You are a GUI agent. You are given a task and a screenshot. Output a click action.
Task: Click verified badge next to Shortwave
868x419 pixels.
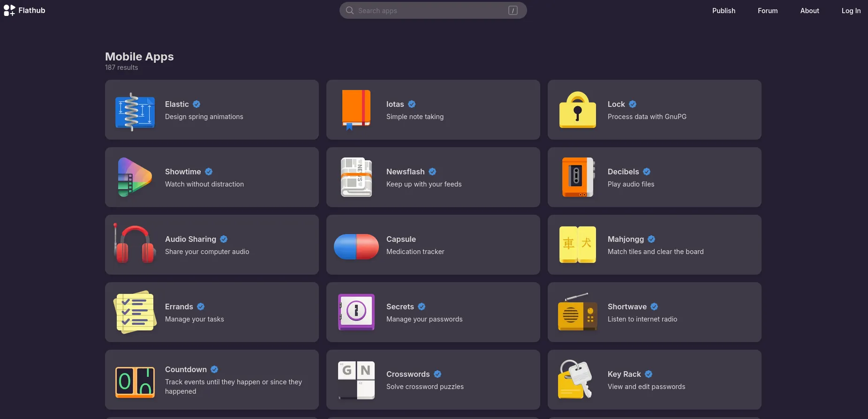654,307
